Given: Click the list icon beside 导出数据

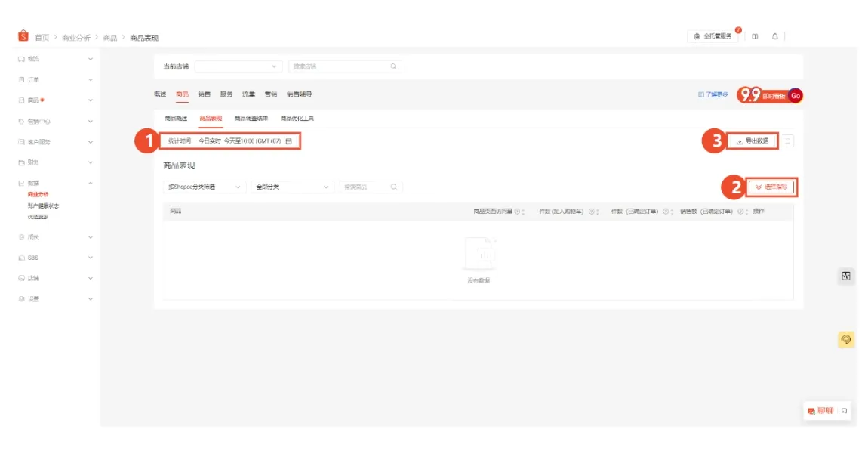Looking at the screenshot, I should click(788, 141).
